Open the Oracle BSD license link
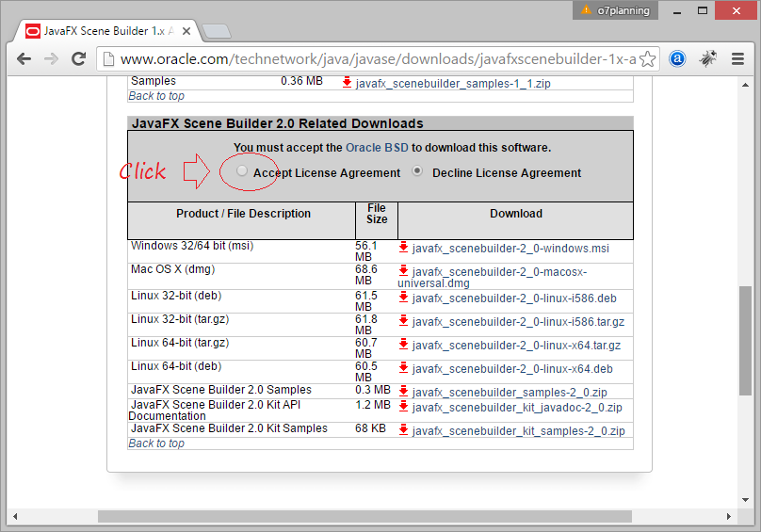This screenshot has width=761, height=532. (x=377, y=148)
